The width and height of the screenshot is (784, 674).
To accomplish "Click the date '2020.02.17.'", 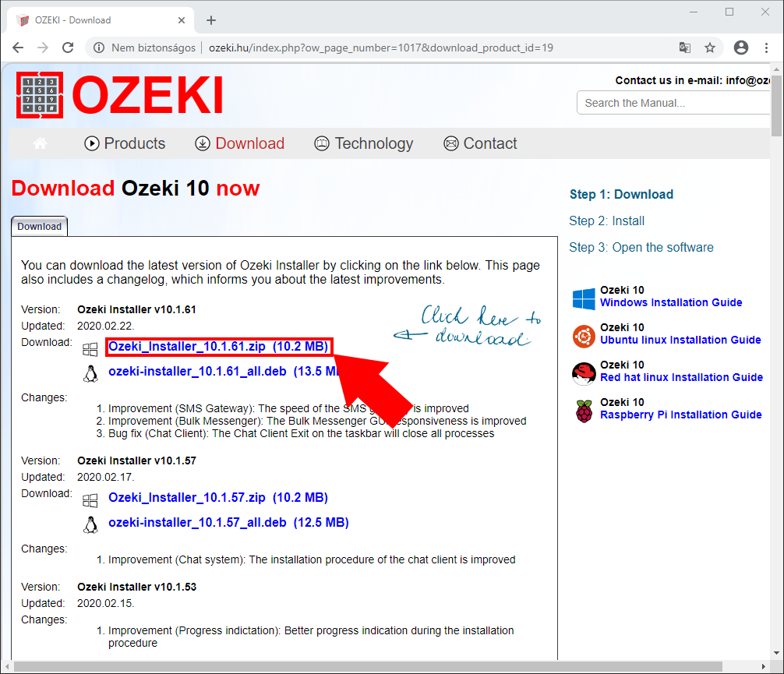I will [105, 477].
